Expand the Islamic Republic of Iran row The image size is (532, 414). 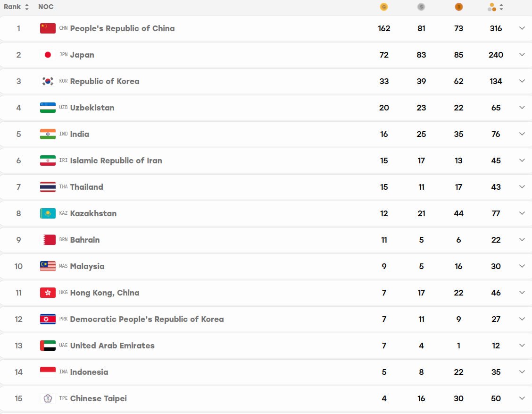[522, 161]
